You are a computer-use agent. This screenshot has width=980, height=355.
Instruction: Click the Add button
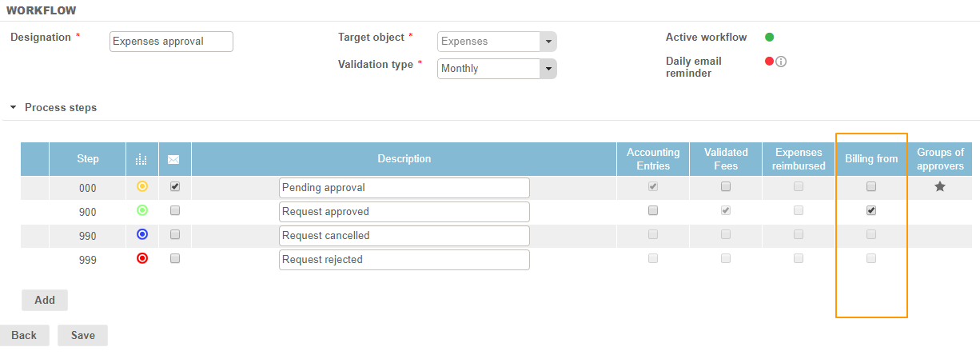[45, 300]
